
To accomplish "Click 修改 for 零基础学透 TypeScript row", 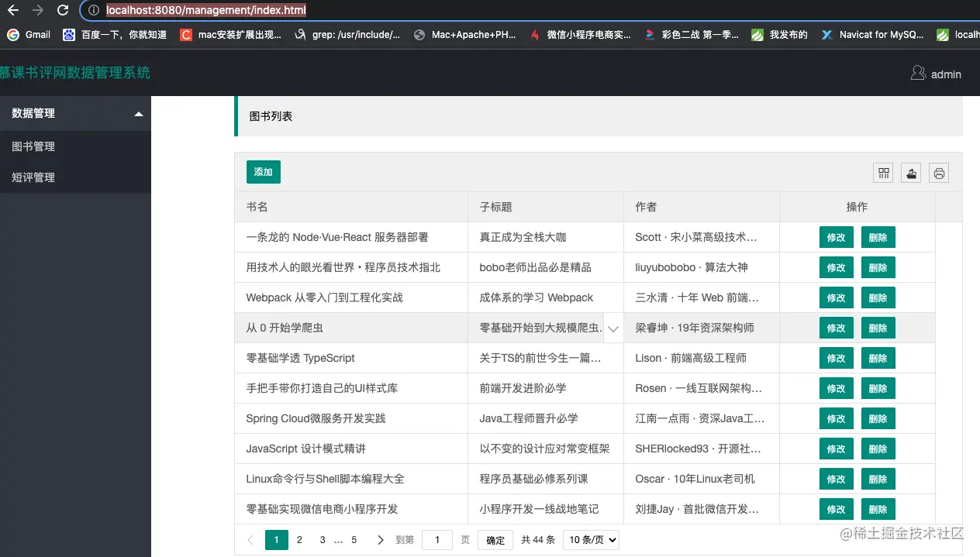I will tap(837, 358).
